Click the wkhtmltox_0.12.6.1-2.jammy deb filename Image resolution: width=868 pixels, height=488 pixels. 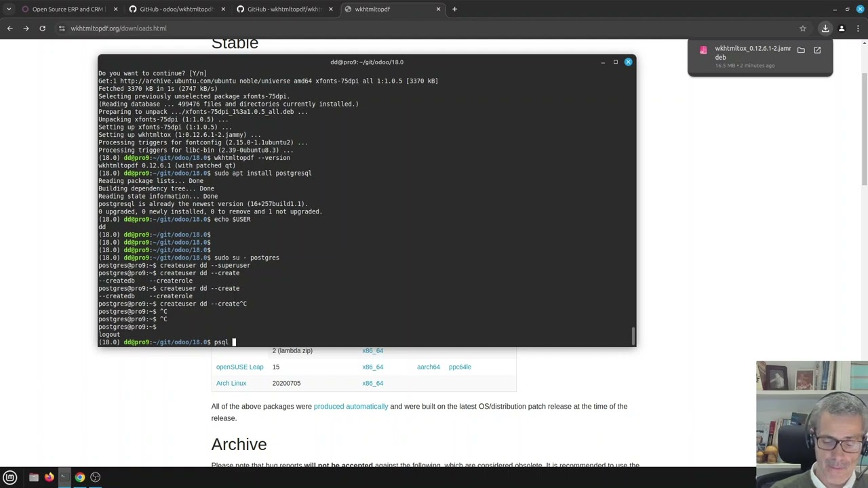click(753, 53)
